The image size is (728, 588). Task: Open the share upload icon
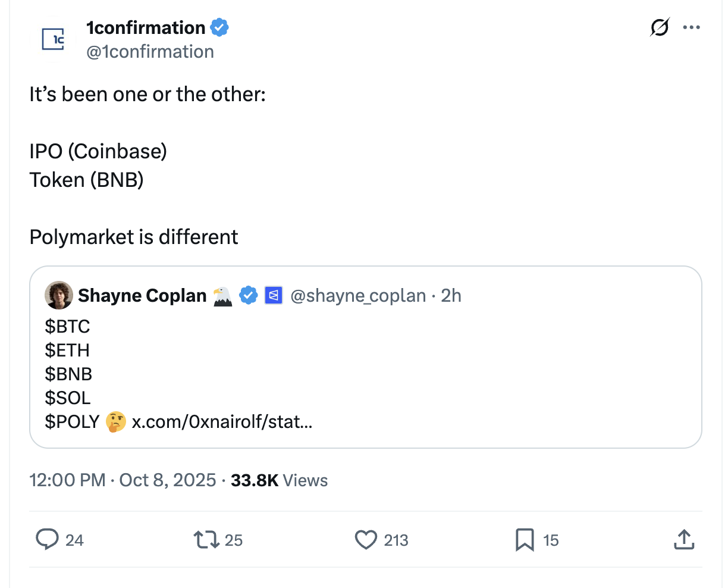pos(684,539)
